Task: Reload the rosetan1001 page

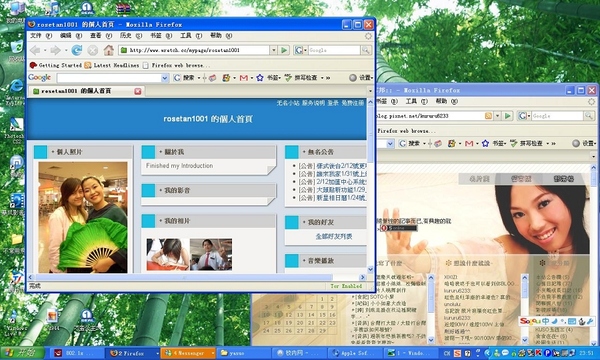Action: click(77, 50)
